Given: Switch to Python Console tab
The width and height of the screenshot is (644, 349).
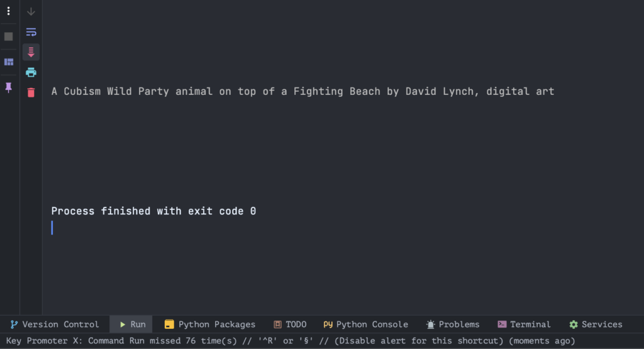Looking at the screenshot, I should pyautogui.click(x=365, y=324).
